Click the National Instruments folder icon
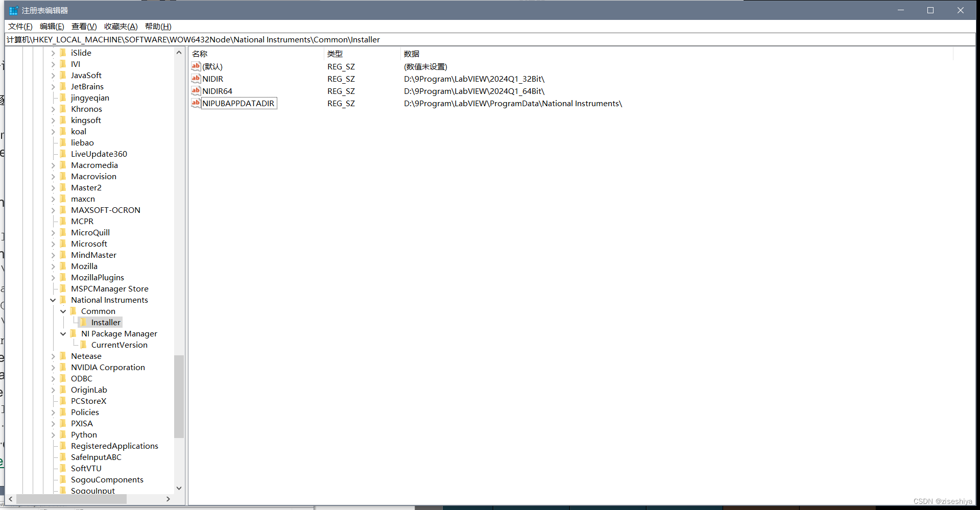This screenshot has height=510, width=980. coord(62,300)
